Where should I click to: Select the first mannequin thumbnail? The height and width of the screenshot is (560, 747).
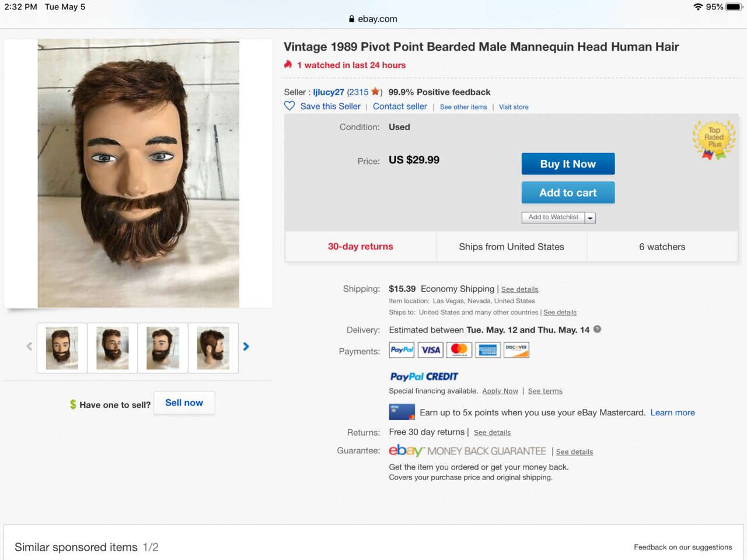click(x=62, y=348)
